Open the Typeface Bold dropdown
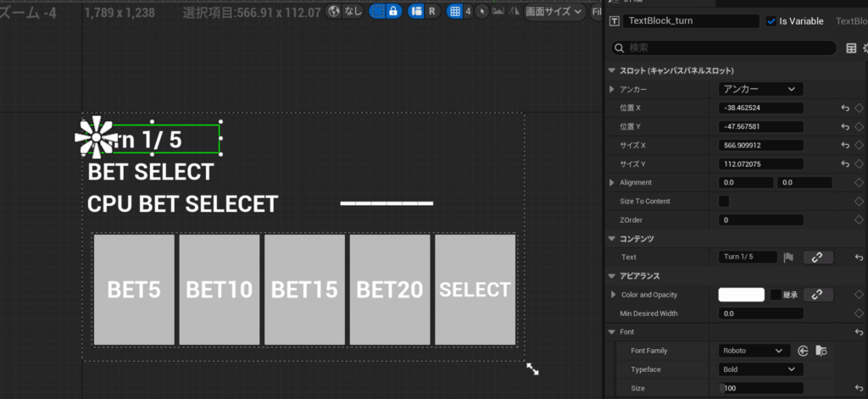Image resolution: width=868 pixels, height=399 pixels. (760, 369)
